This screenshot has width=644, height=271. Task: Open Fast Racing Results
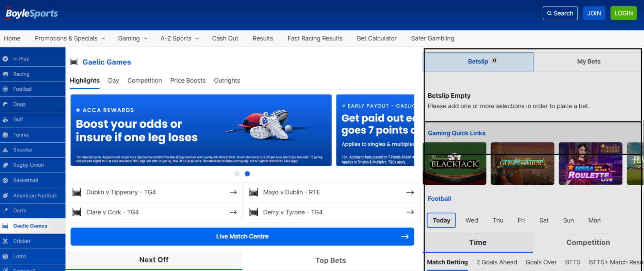315,38
